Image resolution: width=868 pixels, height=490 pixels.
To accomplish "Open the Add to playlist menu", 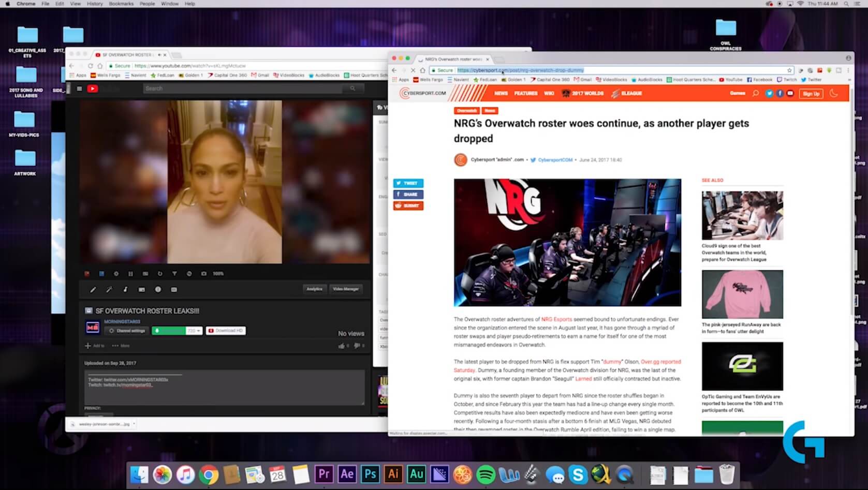I will pyautogui.click(x=95, y=346).
